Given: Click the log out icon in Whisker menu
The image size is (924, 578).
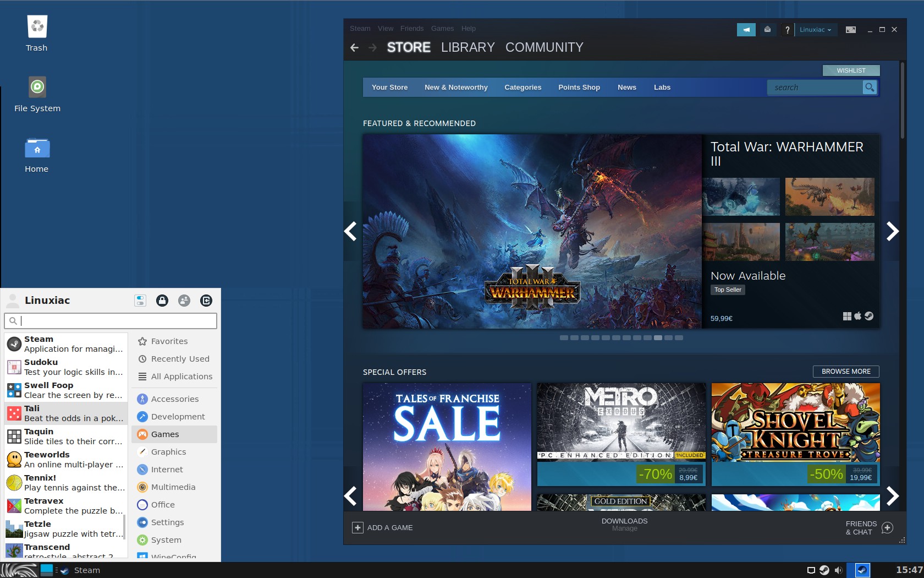Looking at the screenshot, I should (x=206, y=301).
